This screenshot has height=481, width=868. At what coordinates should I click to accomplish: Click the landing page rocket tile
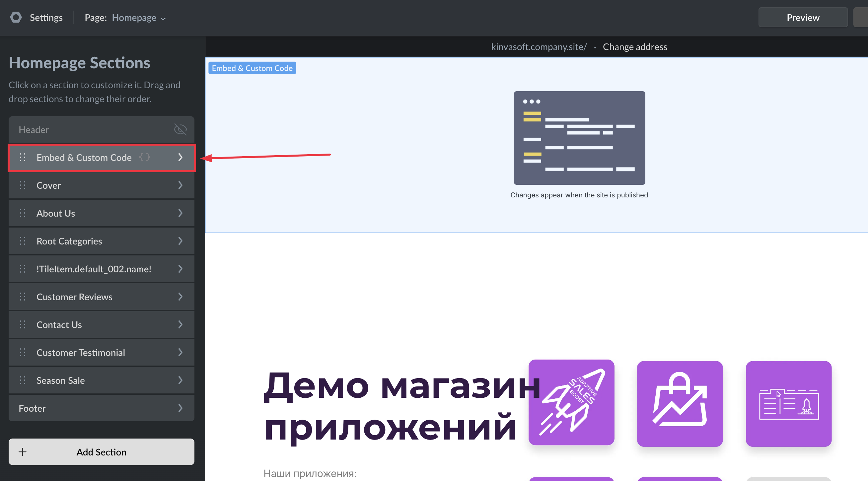[788, 403]
